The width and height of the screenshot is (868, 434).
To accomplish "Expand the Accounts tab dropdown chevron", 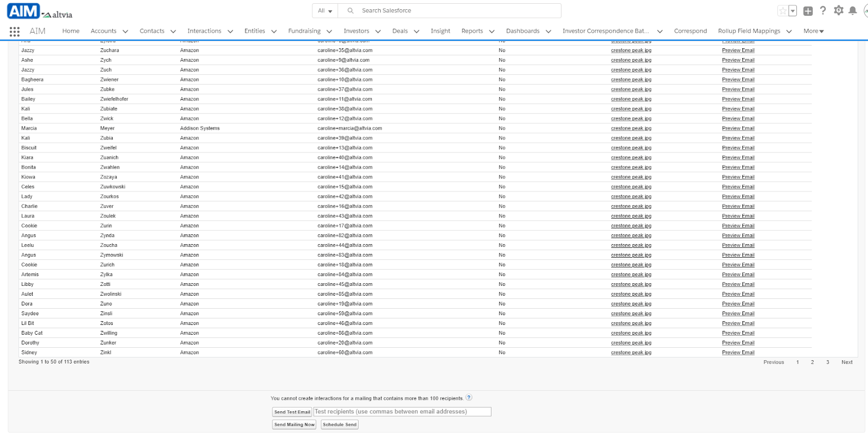I will [125, 31].
